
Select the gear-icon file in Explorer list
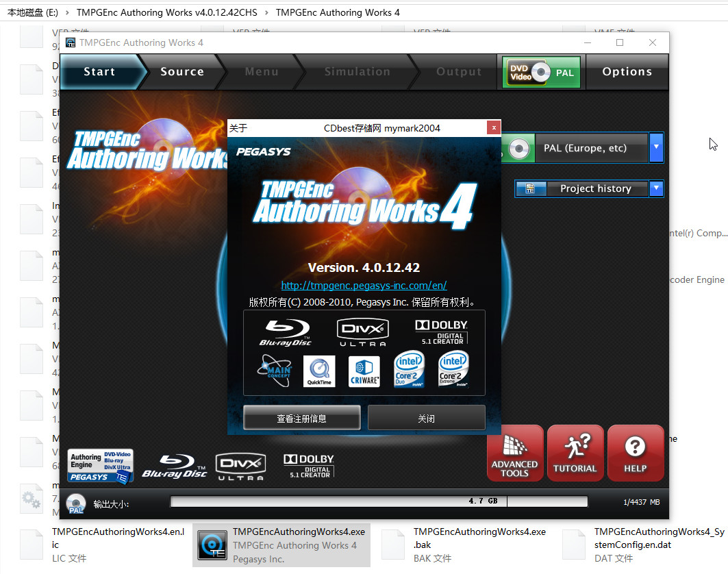(32, 500)
